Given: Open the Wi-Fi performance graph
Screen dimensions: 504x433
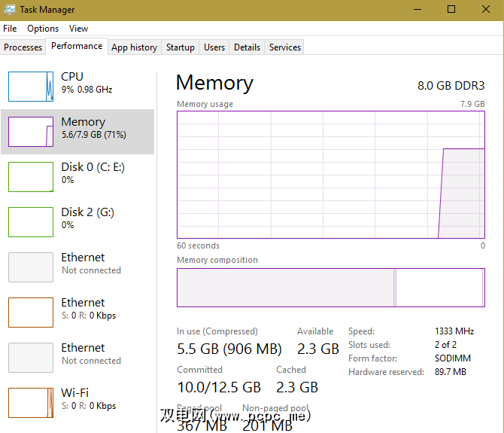Looking at the screenshot, I should 31,403.
